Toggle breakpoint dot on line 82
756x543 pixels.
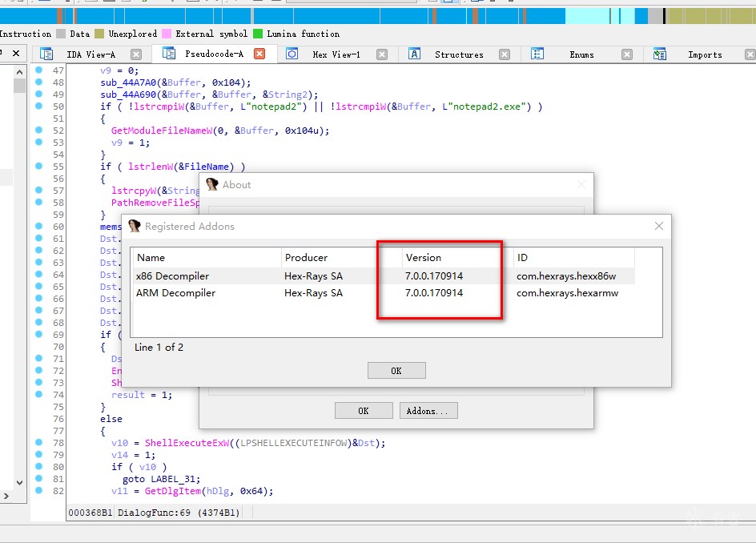pyautogui.click(x=39, y=490)
